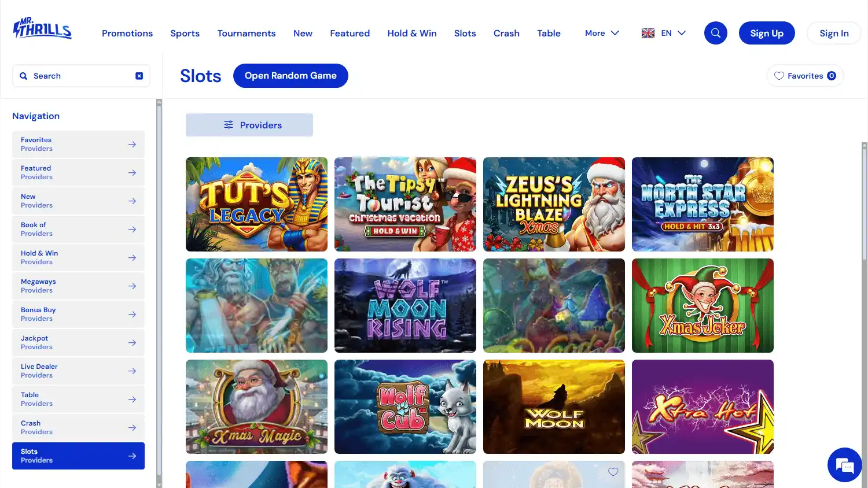Expand the More menu dropdown

click(x=602, y=33)
